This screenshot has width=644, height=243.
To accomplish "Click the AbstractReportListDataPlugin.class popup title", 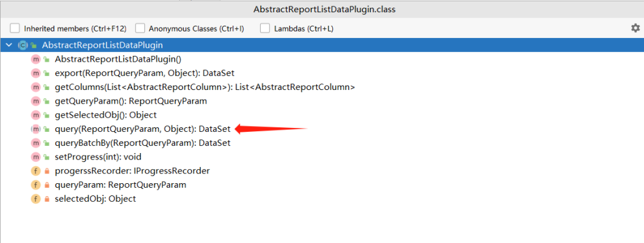I will (x=325, y=10).
